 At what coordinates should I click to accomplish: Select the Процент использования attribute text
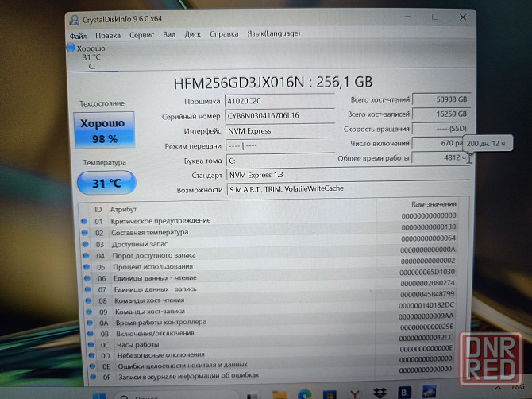152,267
